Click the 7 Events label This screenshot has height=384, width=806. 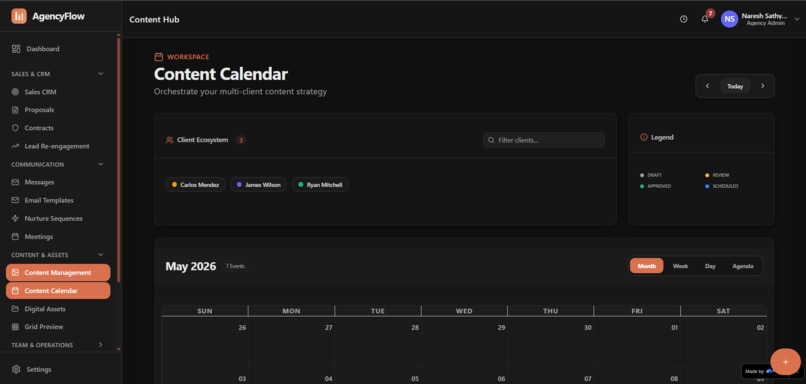(235, 266)
